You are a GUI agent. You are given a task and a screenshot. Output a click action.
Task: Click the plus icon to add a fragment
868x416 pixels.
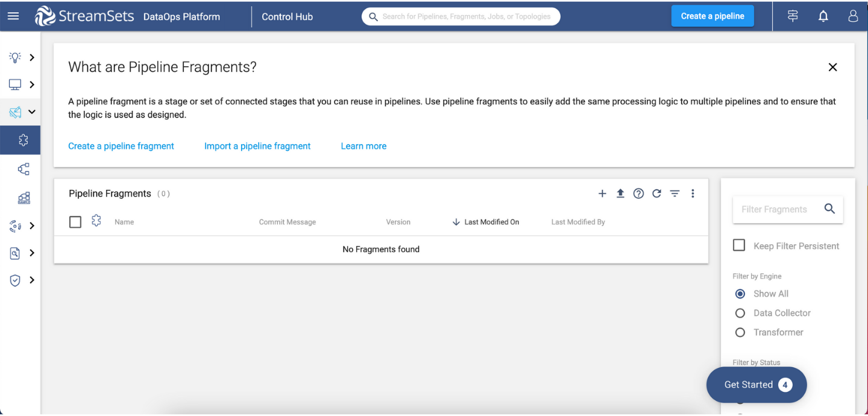point(602,194)
